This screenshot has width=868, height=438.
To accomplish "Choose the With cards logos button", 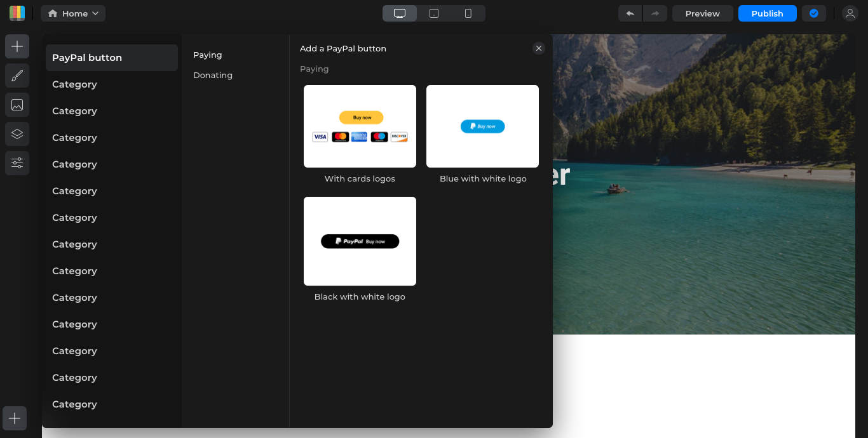I will 360,126.
